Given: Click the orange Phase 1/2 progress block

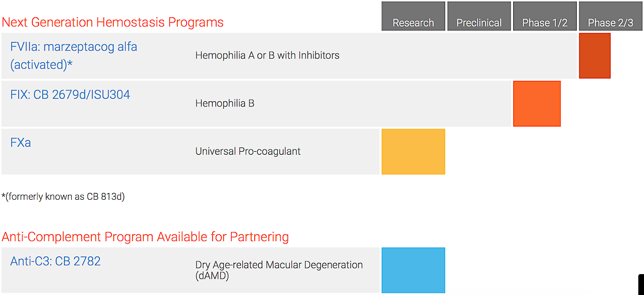Looking at the screenshot, I should pos(537,104).
